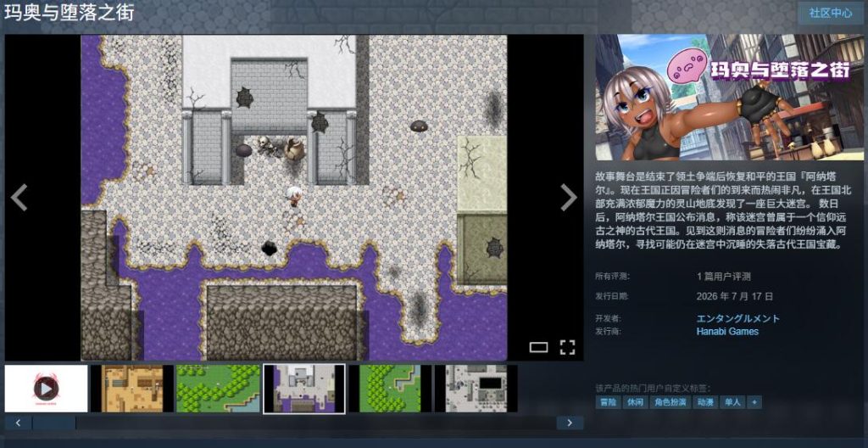Select the sandy indoor map thumbnail

pyautogui.click(x=132, y=389)
